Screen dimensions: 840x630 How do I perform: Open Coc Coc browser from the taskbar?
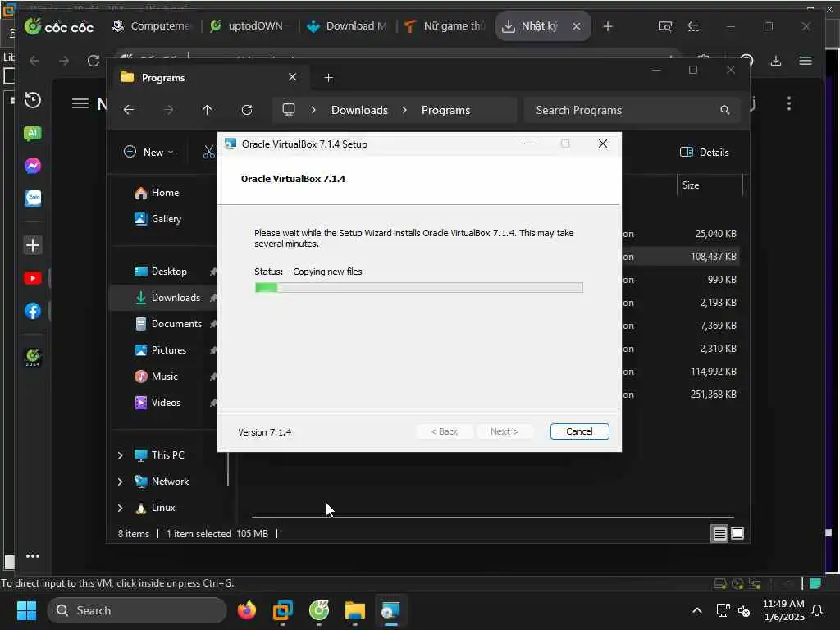point(319,610)
